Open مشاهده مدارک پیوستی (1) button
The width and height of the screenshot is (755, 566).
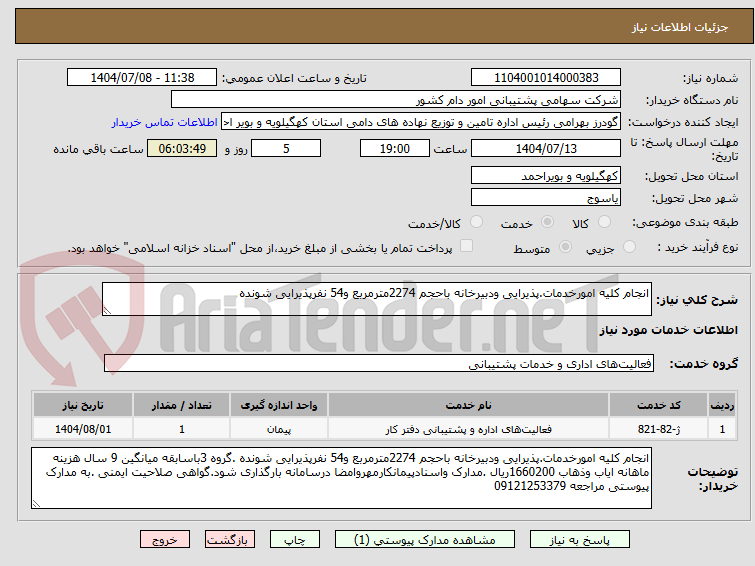425,540
